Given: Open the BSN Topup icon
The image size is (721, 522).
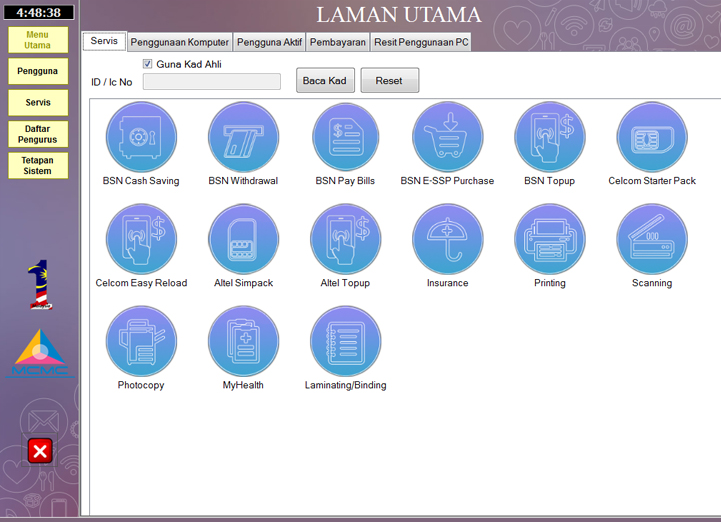Looking at the screenshot, I should click(x=549, y=137).
